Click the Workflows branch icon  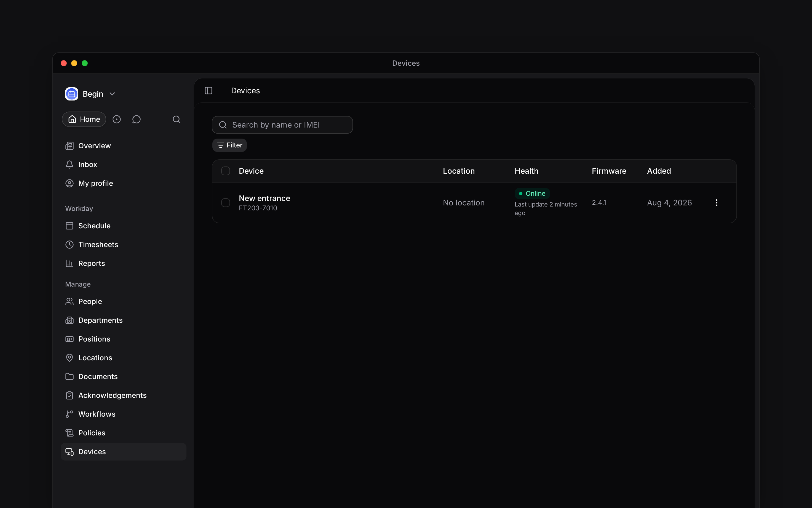tap(70, 414)
